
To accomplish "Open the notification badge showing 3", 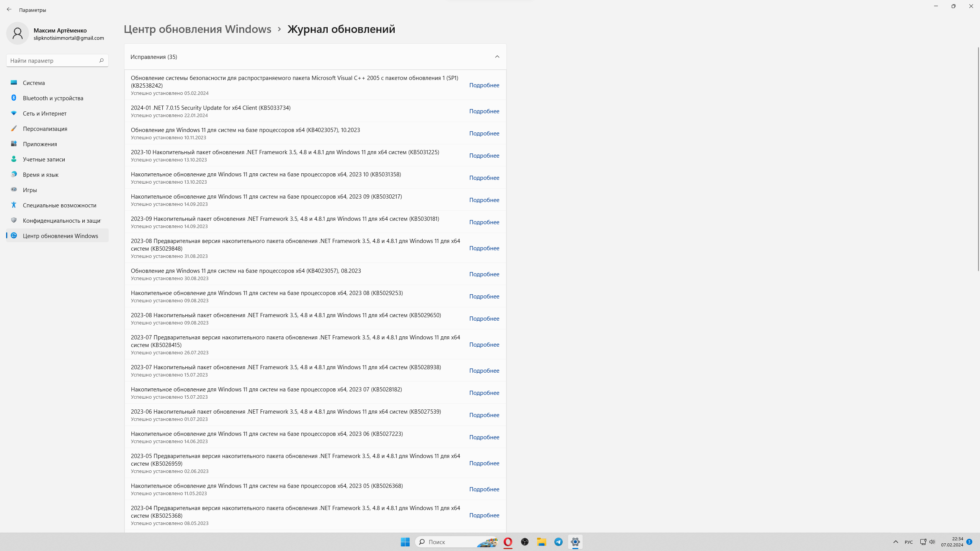I will (x=969, y=542).
